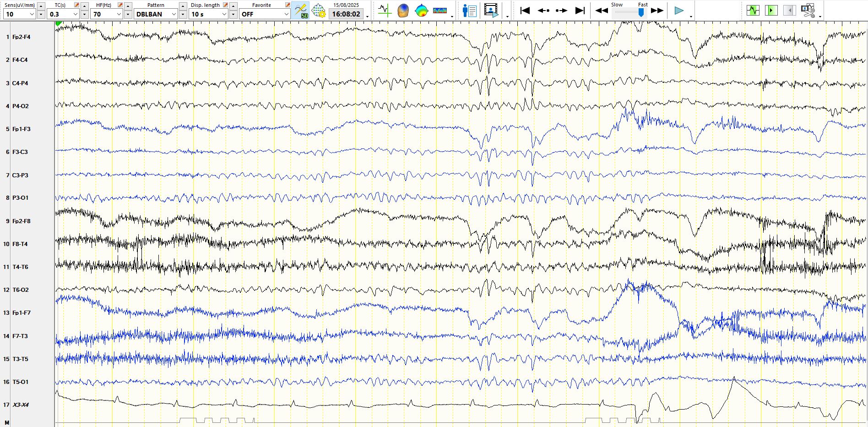Step back to previous event
868x427 pixels.
click(x=543, y=10)
